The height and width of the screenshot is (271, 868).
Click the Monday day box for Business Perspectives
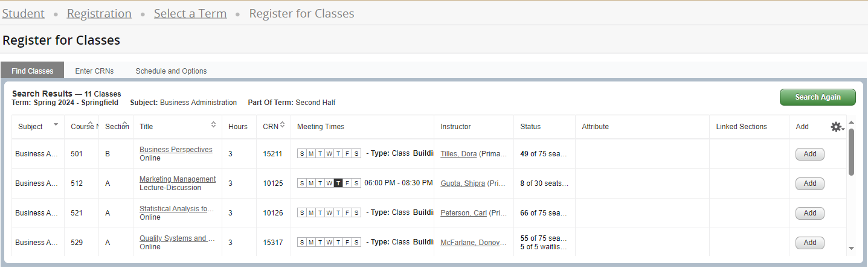[x=311, y=154]
